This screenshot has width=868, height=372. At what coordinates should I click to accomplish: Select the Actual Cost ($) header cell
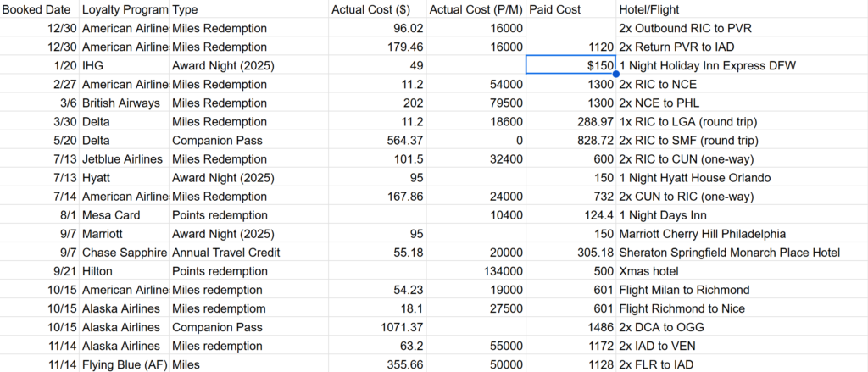click(373, 9)
